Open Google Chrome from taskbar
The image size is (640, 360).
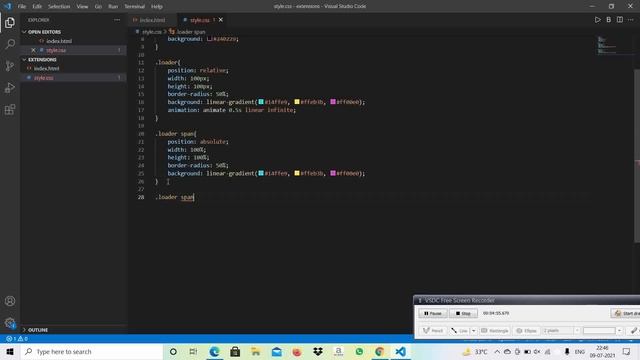tap(380, 351)
